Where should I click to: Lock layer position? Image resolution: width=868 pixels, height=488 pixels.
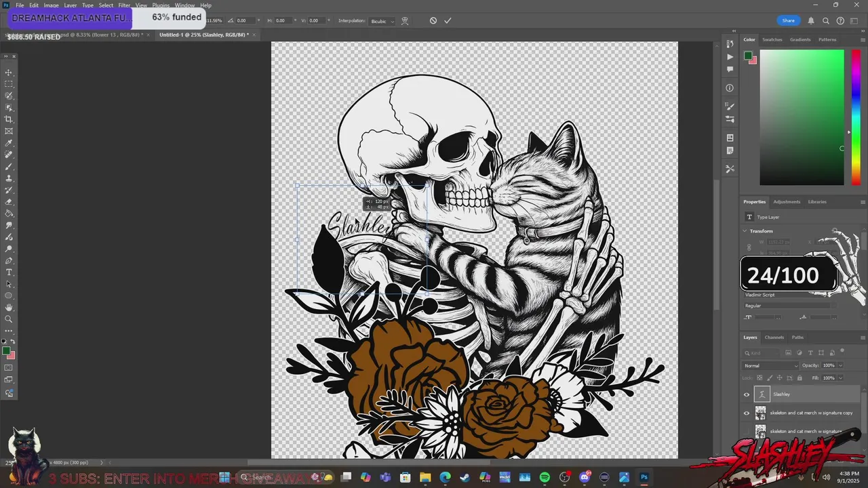pos(778,378)
